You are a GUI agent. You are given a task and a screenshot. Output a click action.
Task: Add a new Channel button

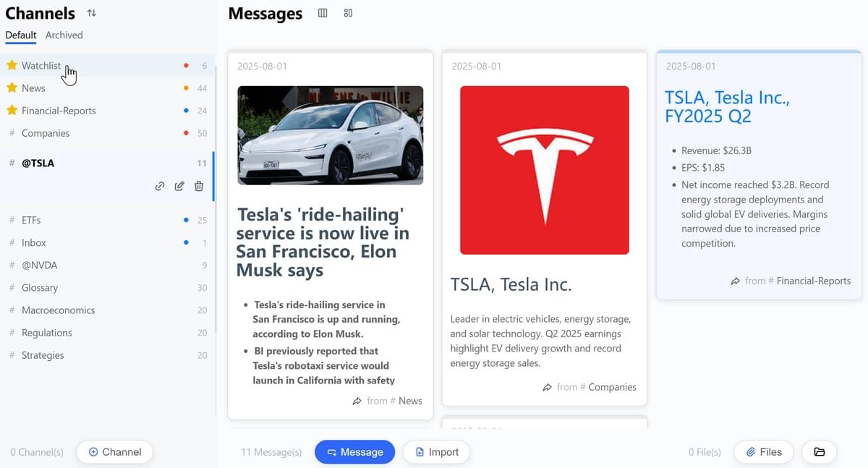(115, 452)
